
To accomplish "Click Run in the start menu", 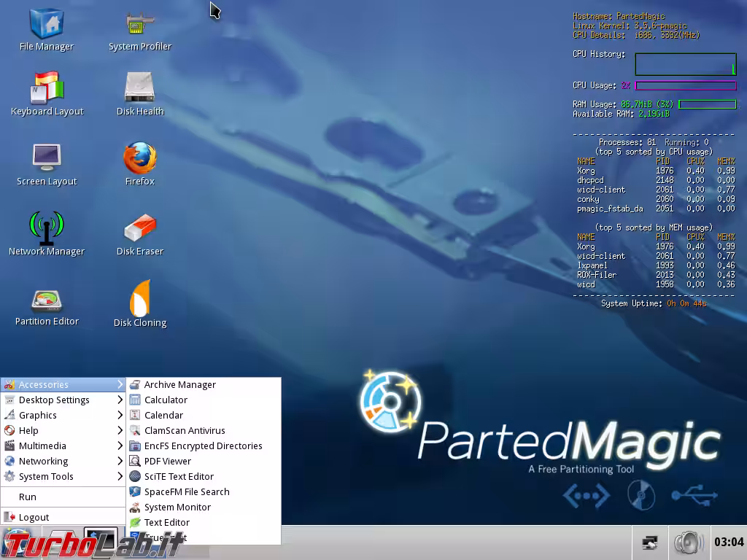I will [28, 497].
